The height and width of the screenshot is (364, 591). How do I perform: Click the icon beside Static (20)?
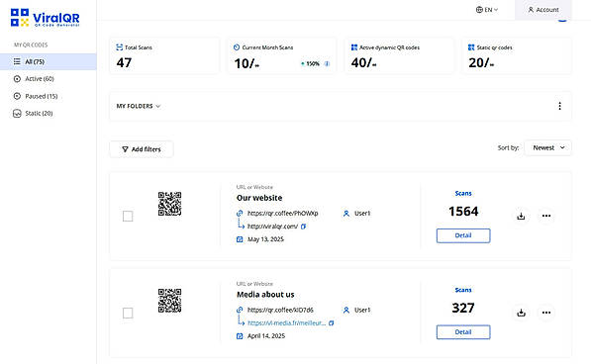(x=17, y=114)
